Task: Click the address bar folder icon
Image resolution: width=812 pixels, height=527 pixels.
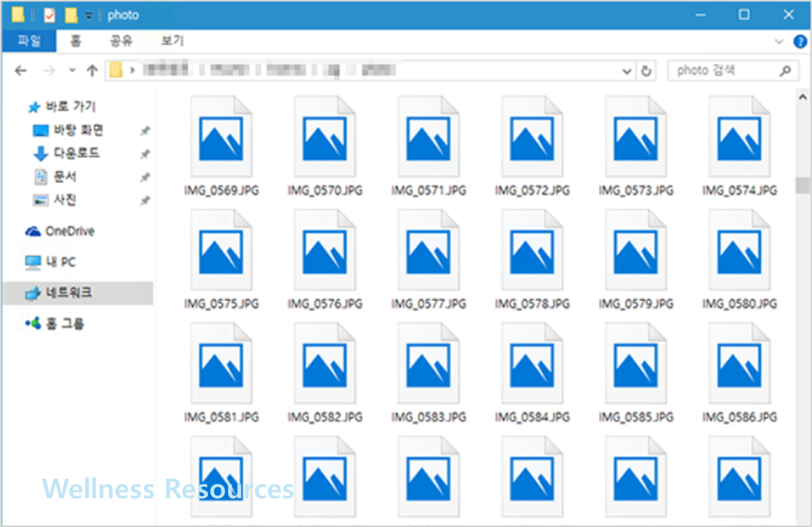Action: (x=116, y=70)
